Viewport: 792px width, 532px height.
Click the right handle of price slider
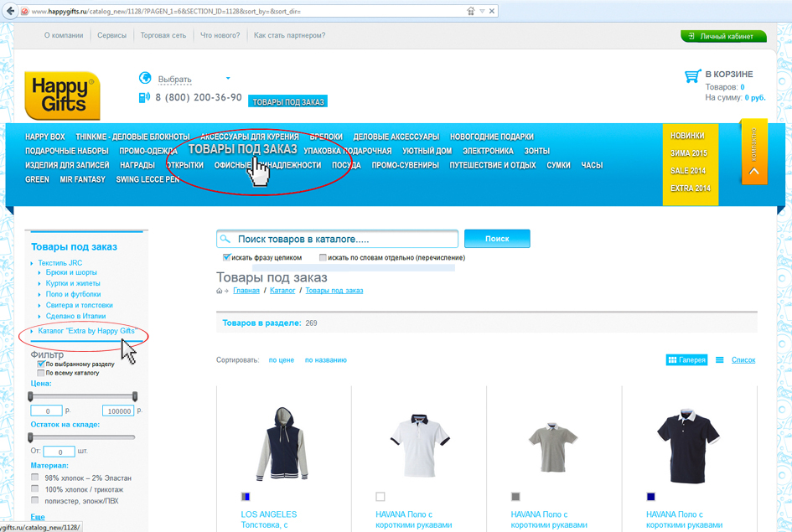point(135,396)
